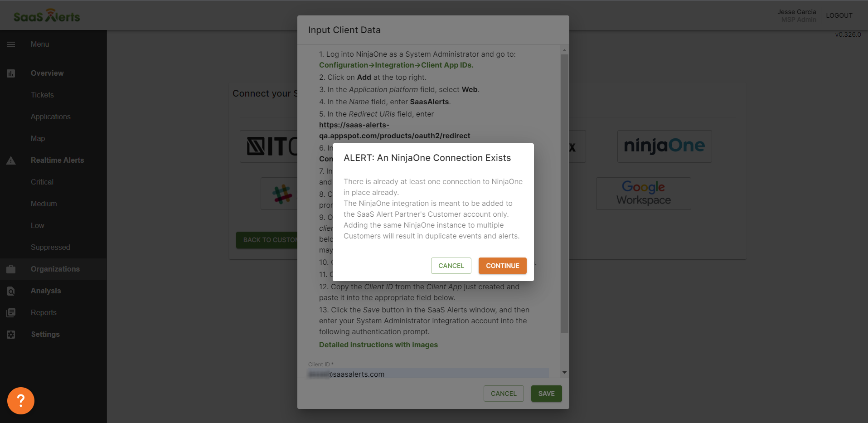Select the Slack integration tile
The image size is (868, 423).
point(279,194)
